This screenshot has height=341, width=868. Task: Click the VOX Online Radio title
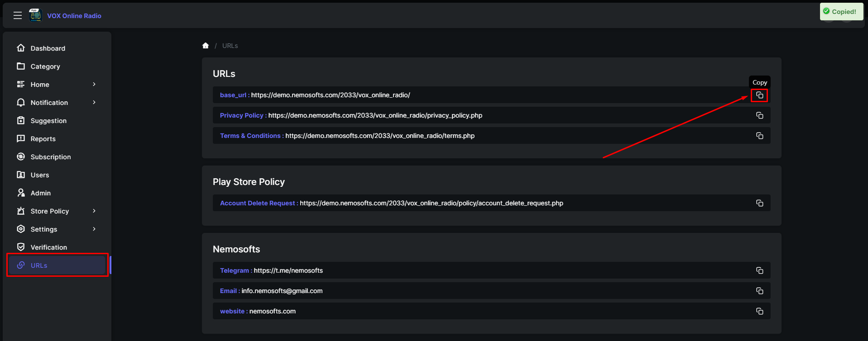[74, 16]
